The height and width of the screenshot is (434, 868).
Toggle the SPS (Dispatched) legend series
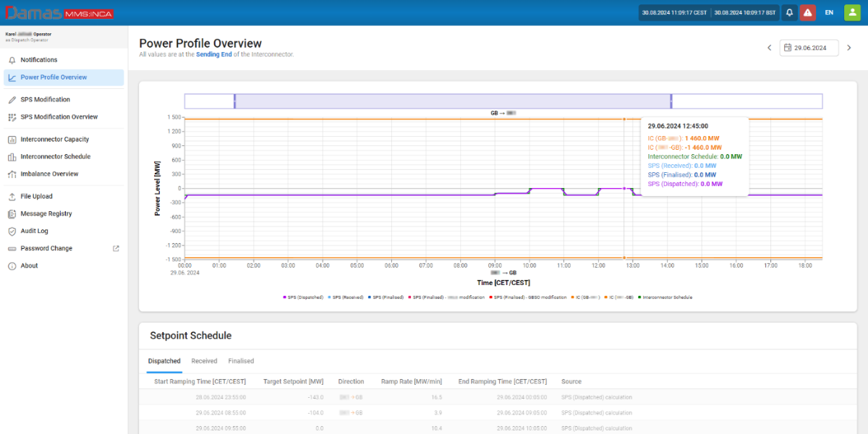point(304,297)
